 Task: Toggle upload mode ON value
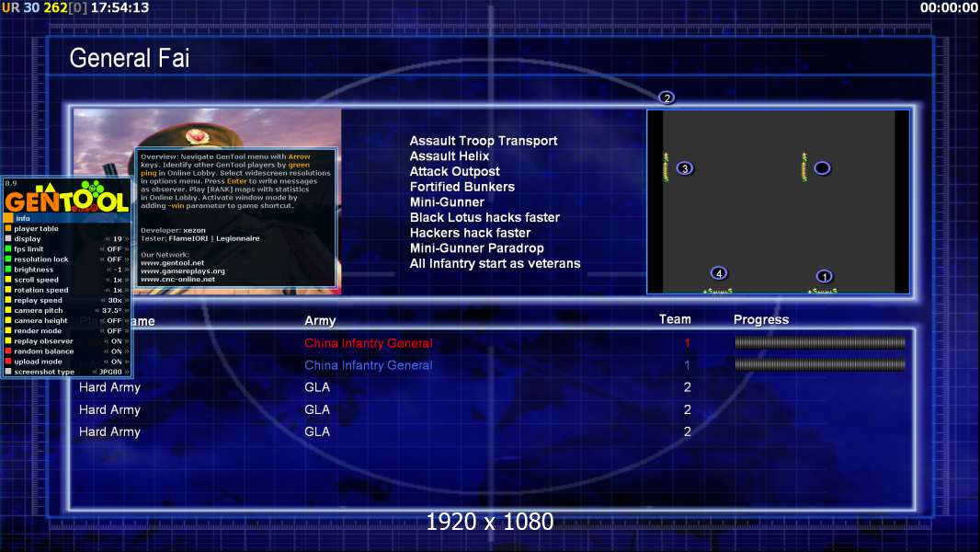coord(116,362)
